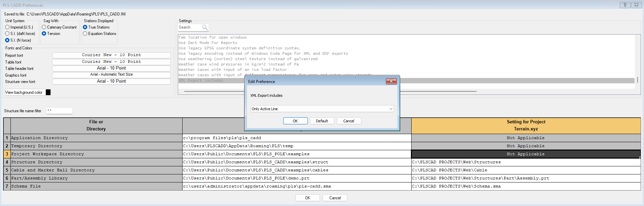The width and height of the screenshot is (644, 206).
Task: Click PLS_CADD\examples\cables path cell
Action: [297, 170]
